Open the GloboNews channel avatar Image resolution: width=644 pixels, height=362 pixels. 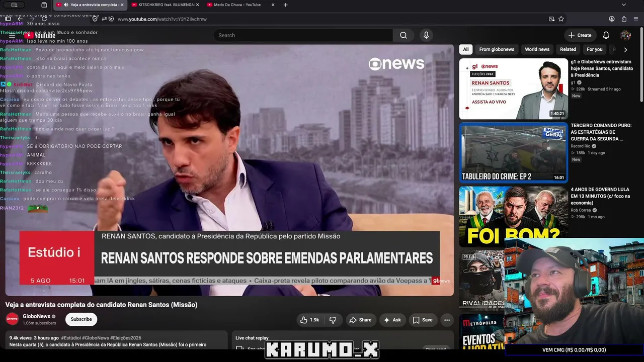[x=12, y=319]
